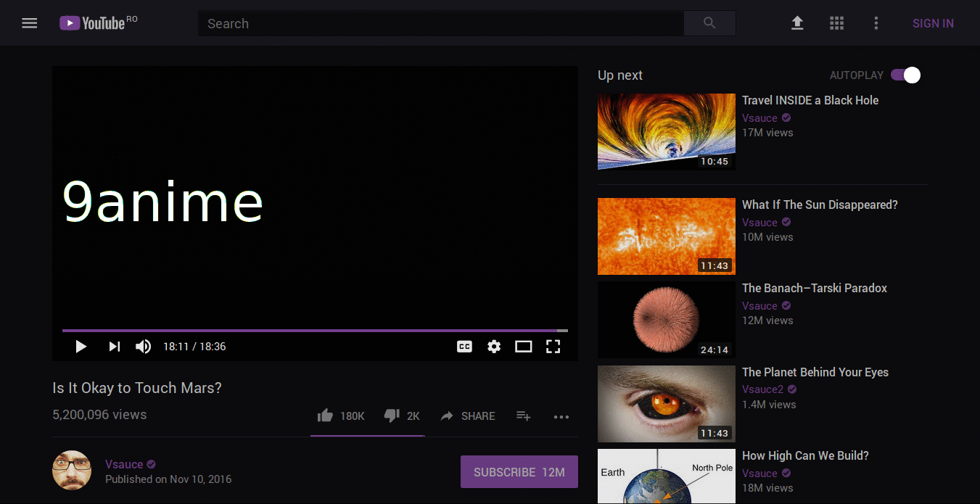
Task: Click the 18:11 / 18:36 time display
Action: [x=194, y=347]
